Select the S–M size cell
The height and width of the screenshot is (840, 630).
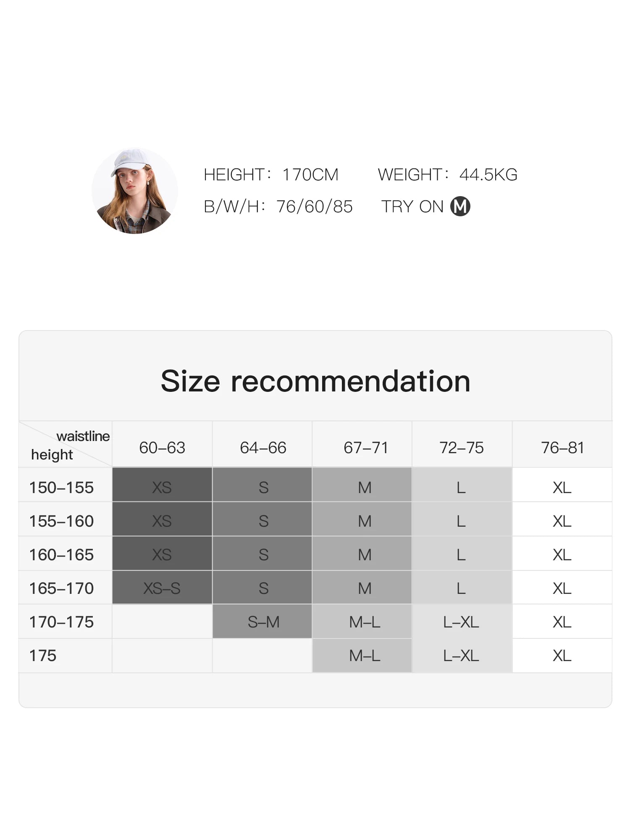[263, 622]
